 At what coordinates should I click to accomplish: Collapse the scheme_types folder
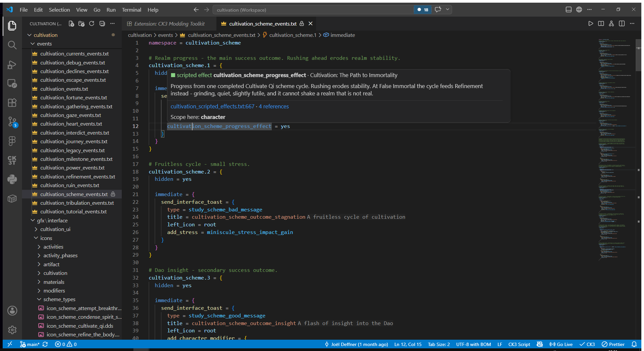point(59,299)
